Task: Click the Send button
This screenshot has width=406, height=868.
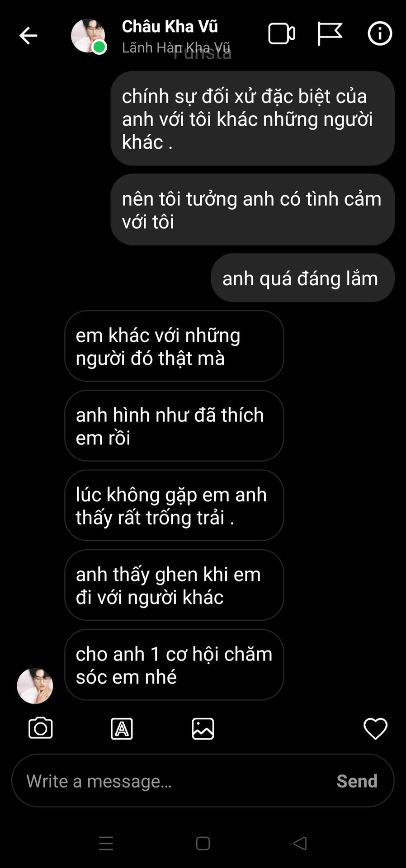Action: tap(357, 781)
